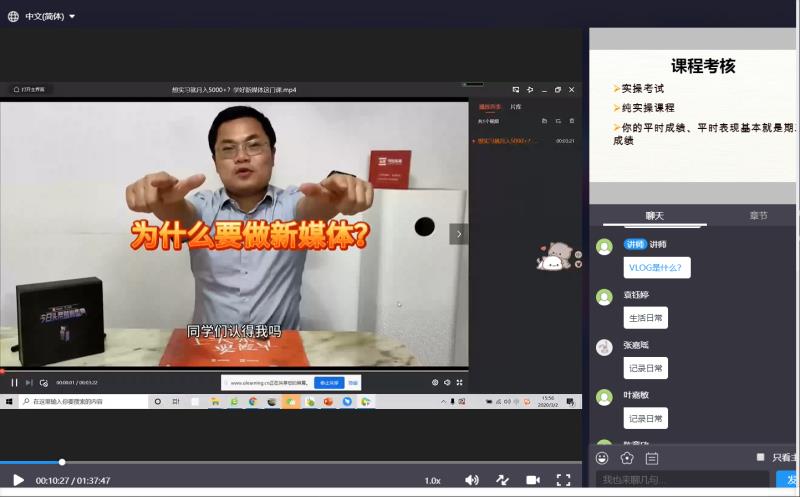Focus the 我也来聊几句 chat input
This screenshot has height=497, width=800.
coord(682,480)
